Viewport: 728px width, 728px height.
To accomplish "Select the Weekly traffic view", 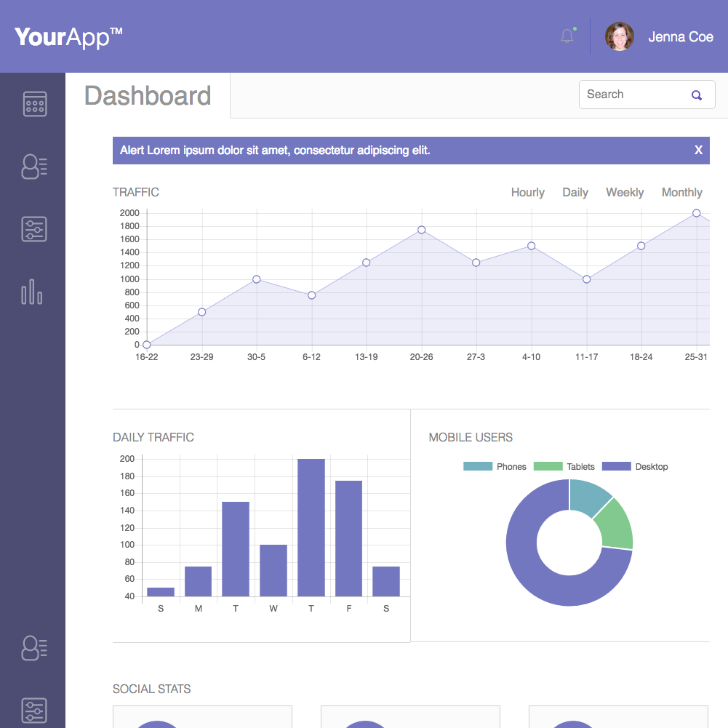I will point(624,193).
